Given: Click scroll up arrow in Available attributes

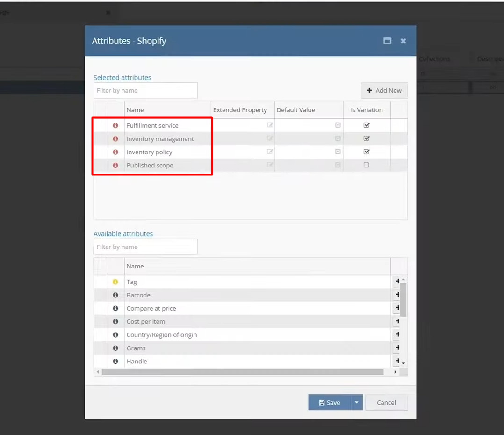Looking at the screenshot, I should pos(403,279).
